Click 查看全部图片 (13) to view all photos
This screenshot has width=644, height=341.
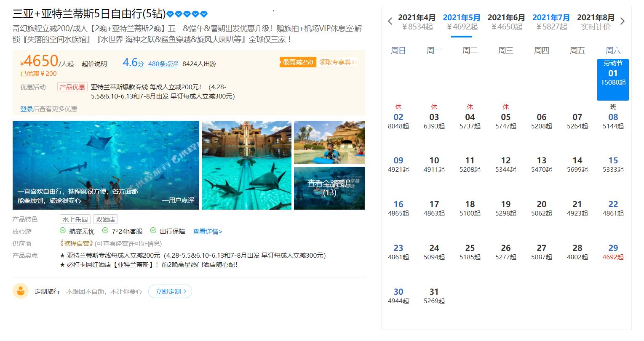click(329, 188)
